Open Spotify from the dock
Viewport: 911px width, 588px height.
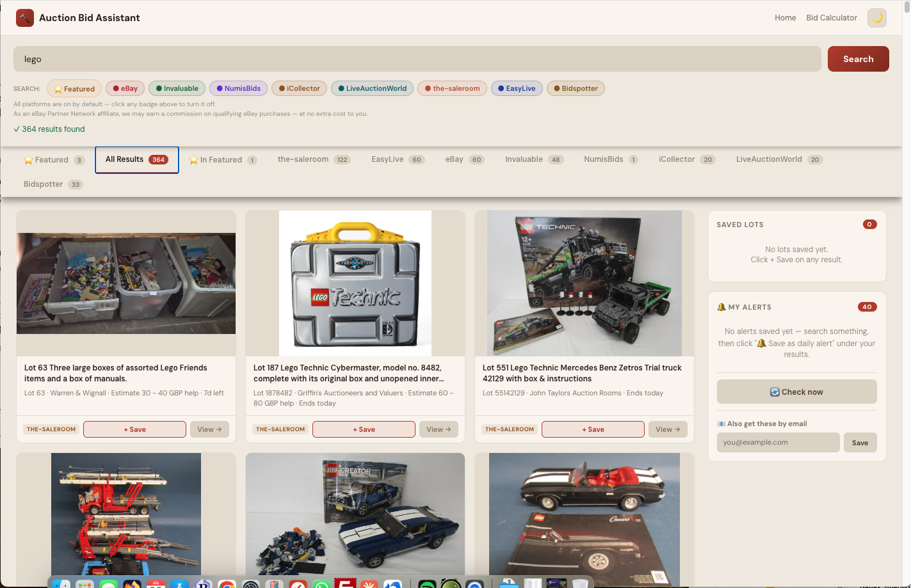tap(427, 584)
